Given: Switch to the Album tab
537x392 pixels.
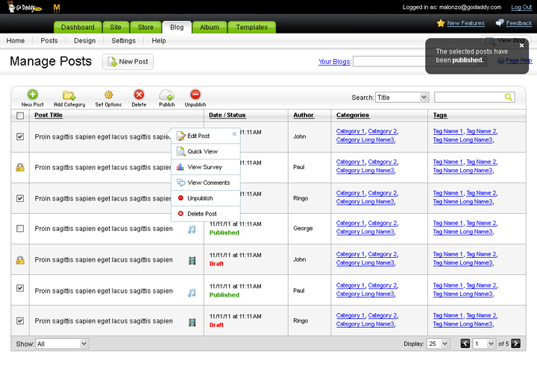Looking at the screenshot, I should [x=210, y=28].
